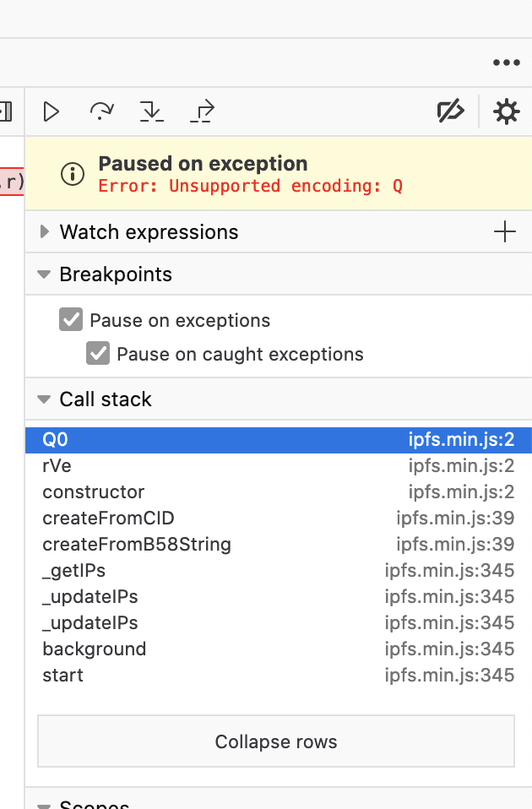
Task: Select the _getIPs call stack frame
Action: click(279, 571)
